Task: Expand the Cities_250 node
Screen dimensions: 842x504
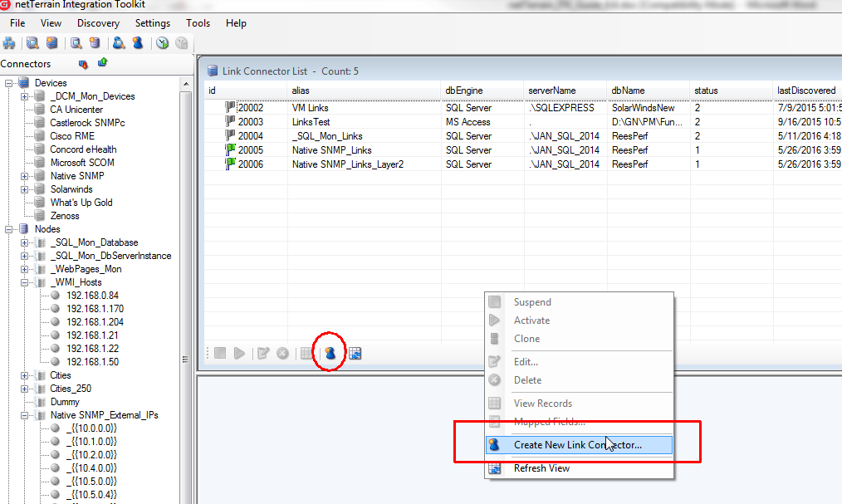Action: point(25,389)
